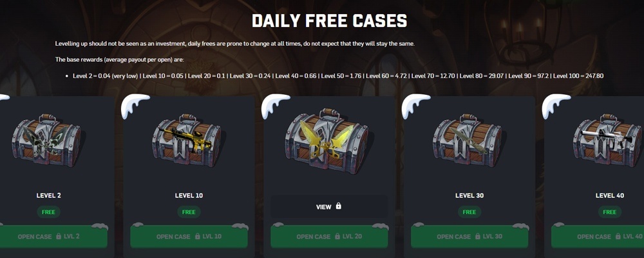Click the FREE badge under LEVEL 2
Viewport: 644px width, 258px height.
click(48, 212)
